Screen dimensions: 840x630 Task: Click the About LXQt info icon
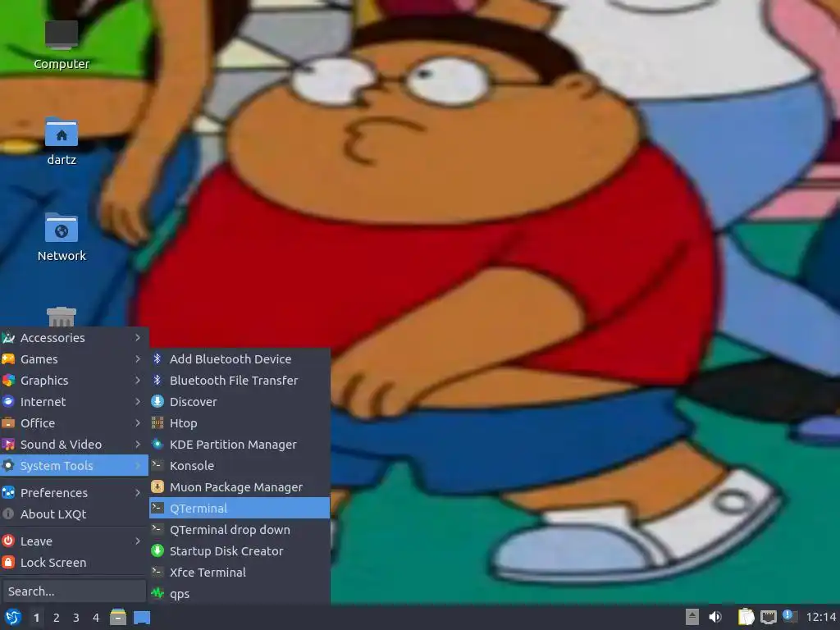coord(8,514)
